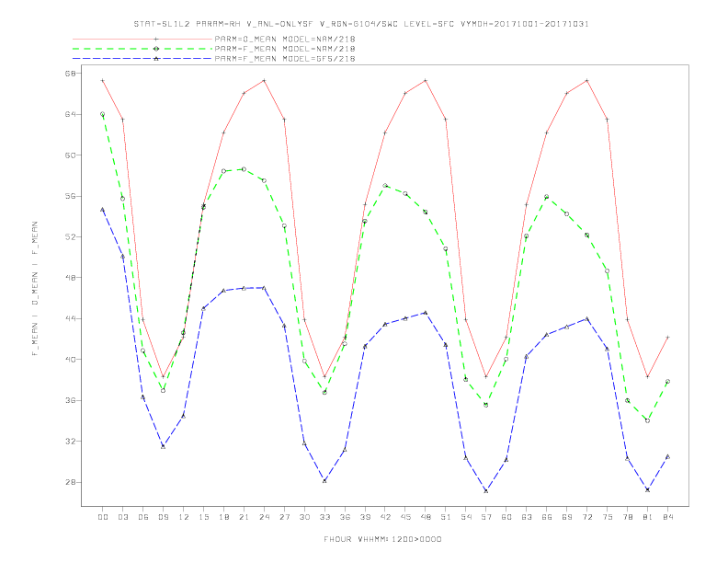Viewport: 728px width, 563px height.
Task: Click x-axis forecast hour label 66
Action: [x=547, y=517]
